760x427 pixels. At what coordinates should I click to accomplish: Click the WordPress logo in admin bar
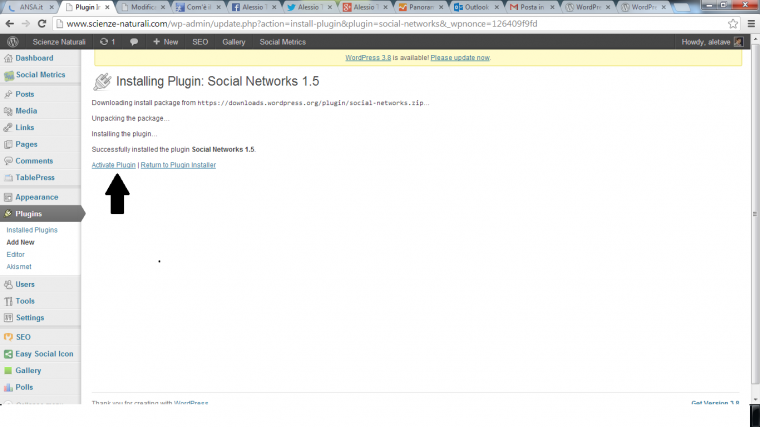tap(13, 42)
